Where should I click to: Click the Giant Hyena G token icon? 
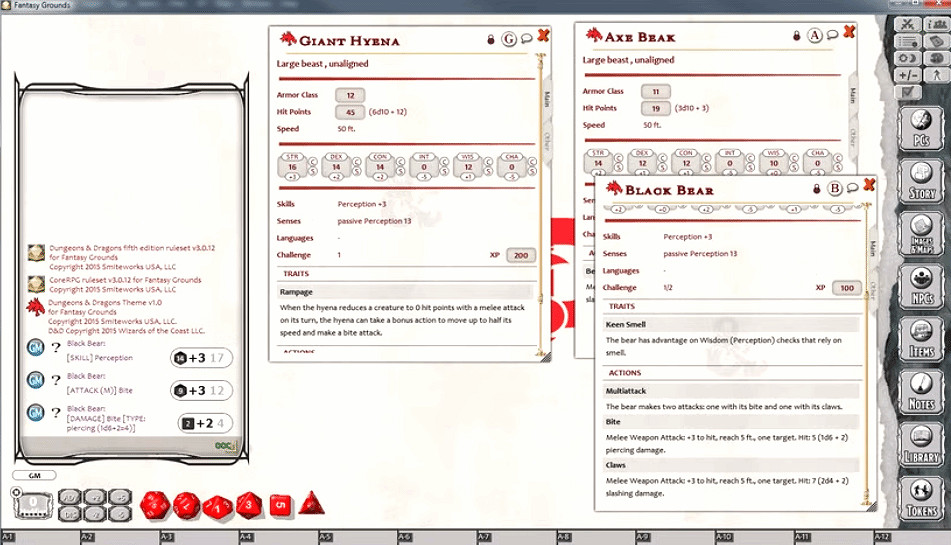pos(509,39)
